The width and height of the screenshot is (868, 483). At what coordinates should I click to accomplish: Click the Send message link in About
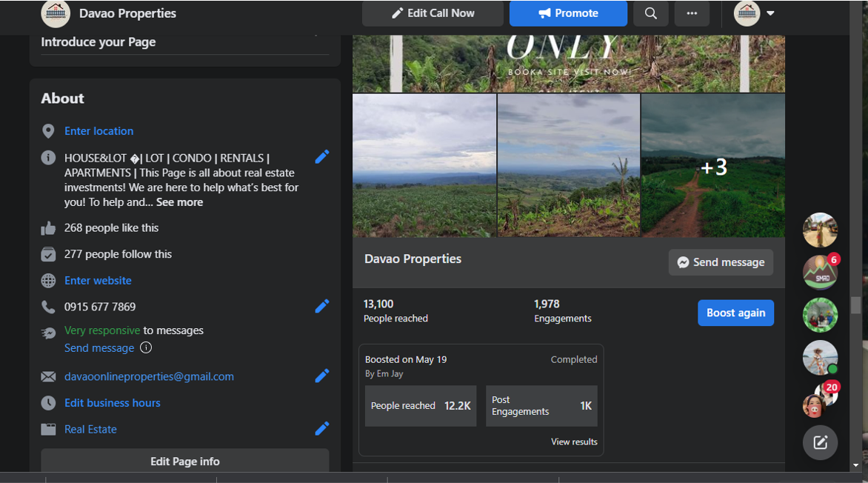point(99,348)
